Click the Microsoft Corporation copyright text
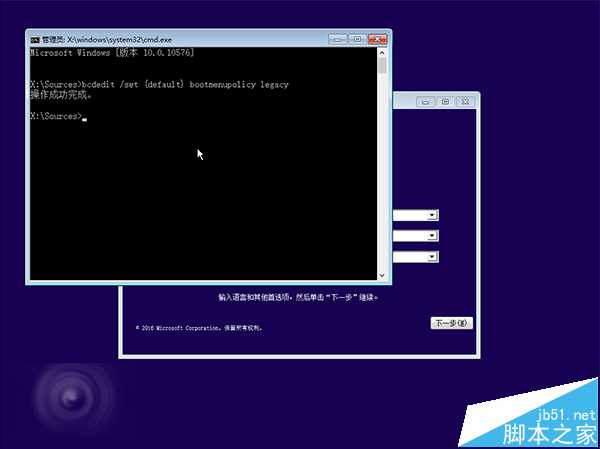Viewport: 600px width, 449px height. point(199,328)
